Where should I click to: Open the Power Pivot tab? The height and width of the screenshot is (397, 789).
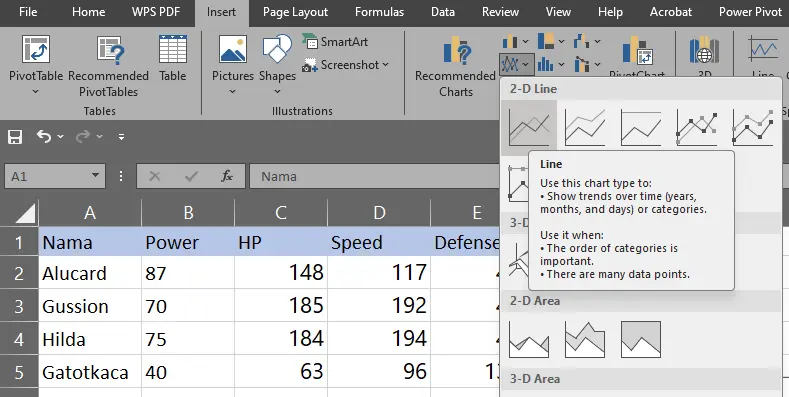(x=750, y=12)
